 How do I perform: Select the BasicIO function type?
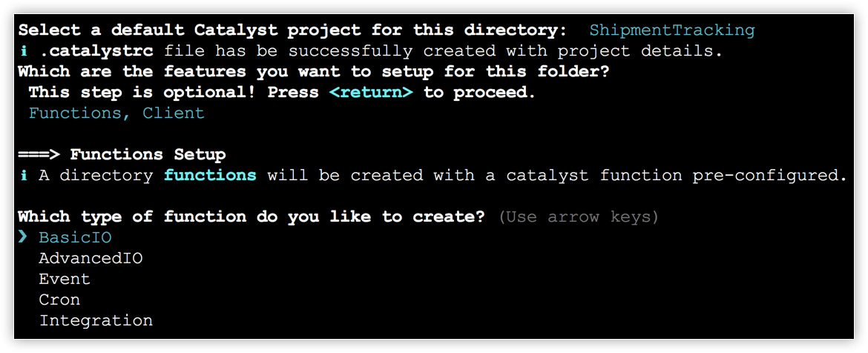point(75,238)
